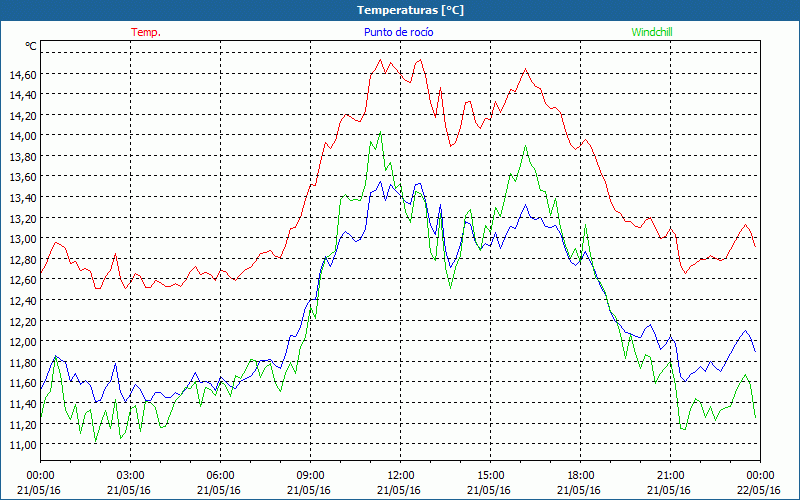800x500 pixels.
Task: Click the 09:00 time axis label
Action: [310, 476]
